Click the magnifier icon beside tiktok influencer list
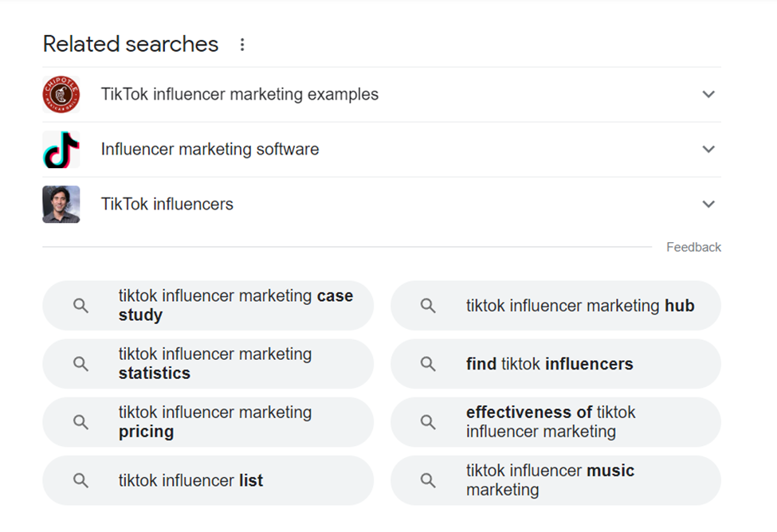Screen dimensions: 777x532 pyautogui.click(x=80, y=480)
